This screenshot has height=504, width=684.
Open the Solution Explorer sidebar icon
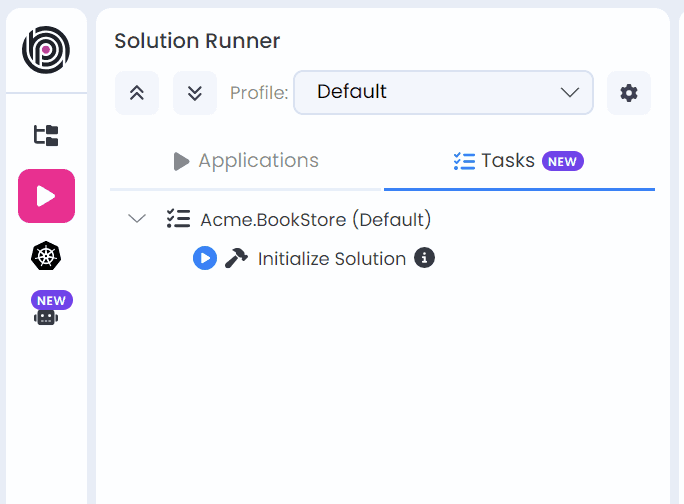[46, 136]
